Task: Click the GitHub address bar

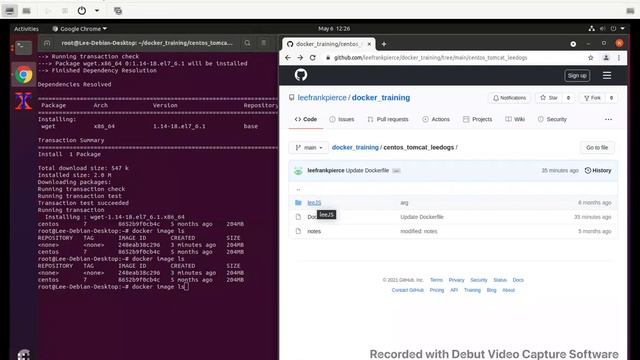Action: click(431, 58)
